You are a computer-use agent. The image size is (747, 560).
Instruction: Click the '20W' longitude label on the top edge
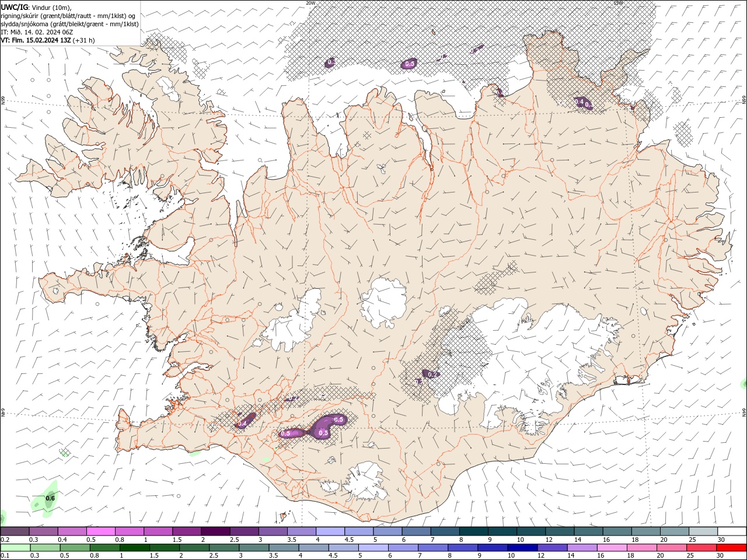(x=311, y=3)
